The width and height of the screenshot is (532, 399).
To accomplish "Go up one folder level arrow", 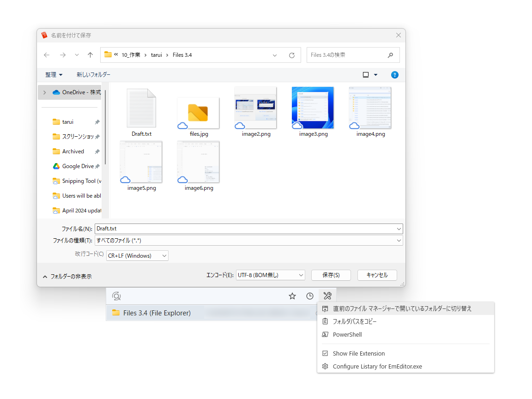I will tap(90, 55).
